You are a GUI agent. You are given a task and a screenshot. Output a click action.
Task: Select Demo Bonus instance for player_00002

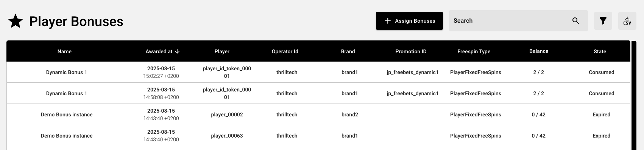[318, 114]
